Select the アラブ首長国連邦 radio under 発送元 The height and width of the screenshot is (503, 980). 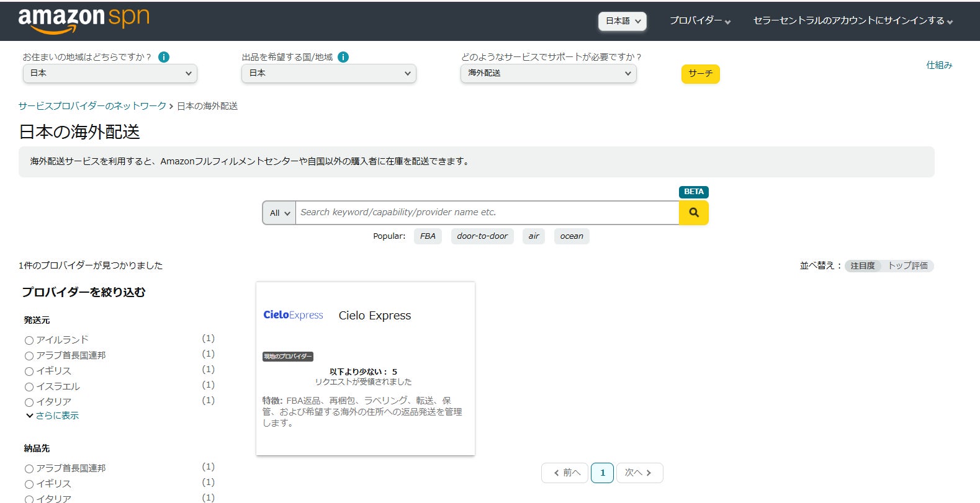29,356
